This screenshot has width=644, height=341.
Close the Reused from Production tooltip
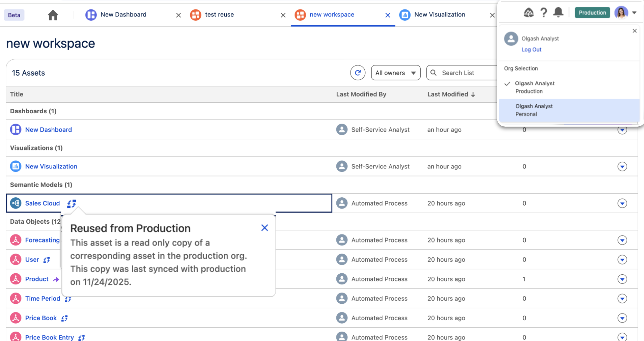(x=265, y=228)
